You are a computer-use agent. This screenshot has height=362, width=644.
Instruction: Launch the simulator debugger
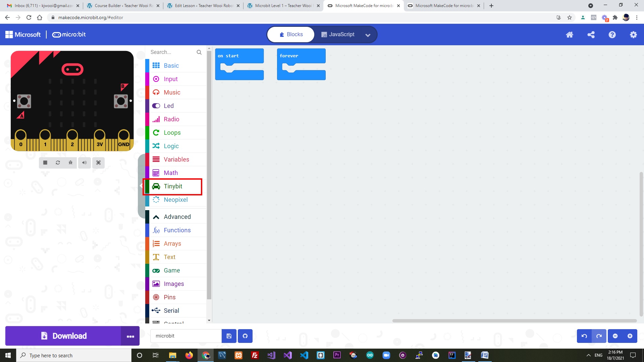(70, 163)
